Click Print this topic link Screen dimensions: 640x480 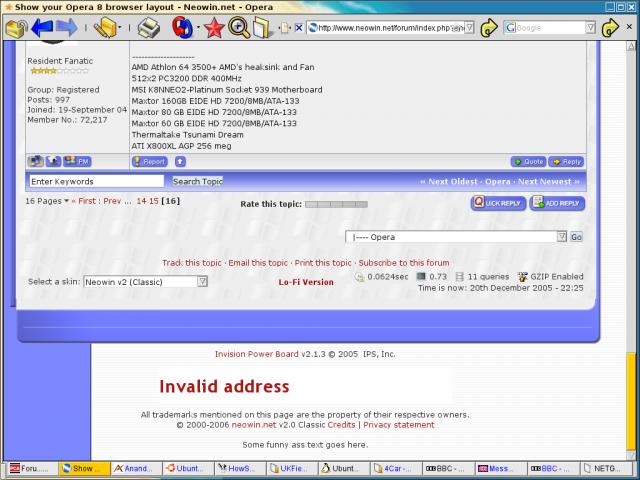[323, 263]
